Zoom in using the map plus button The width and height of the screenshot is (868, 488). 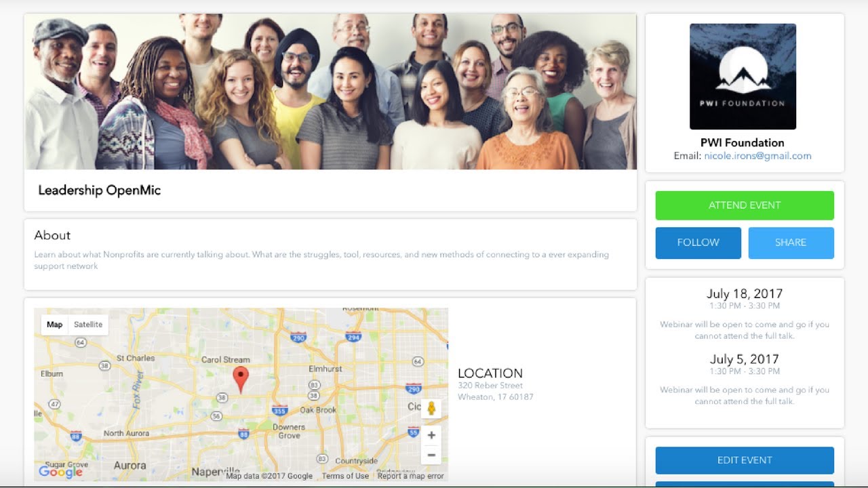pos(431,435)
